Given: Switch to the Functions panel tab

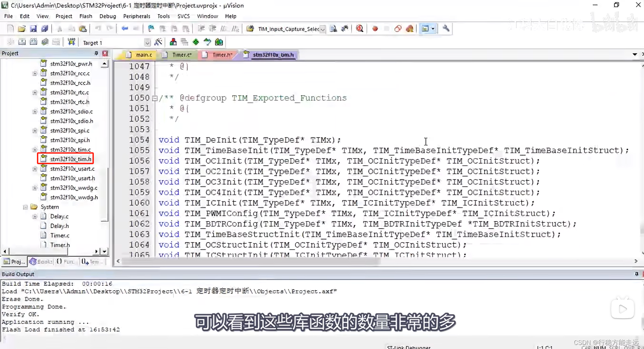Looking at the screenshot, I should pyautogui.click(x=66, y=261).
